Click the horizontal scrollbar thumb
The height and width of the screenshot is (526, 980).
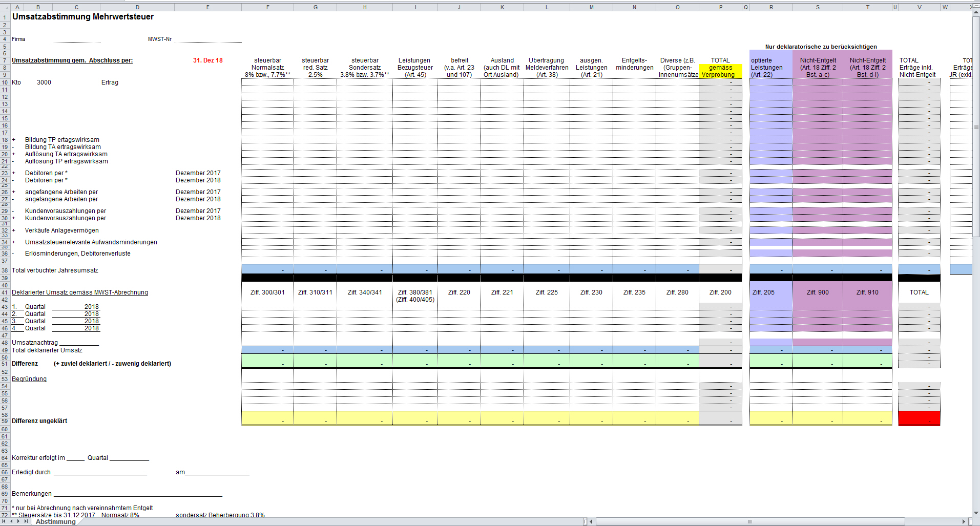[x=750, y=521]
